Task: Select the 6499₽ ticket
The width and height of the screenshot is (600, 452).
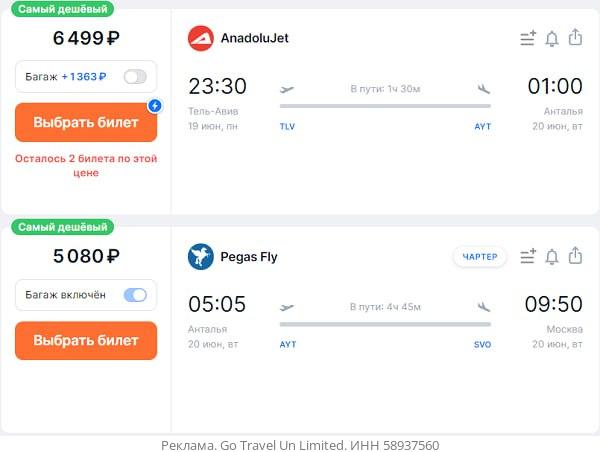Action: (x=86, y=122)
